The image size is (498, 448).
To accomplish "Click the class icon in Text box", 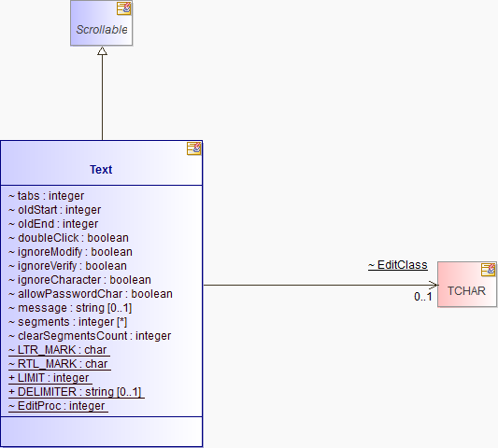I will pos(193,148).
